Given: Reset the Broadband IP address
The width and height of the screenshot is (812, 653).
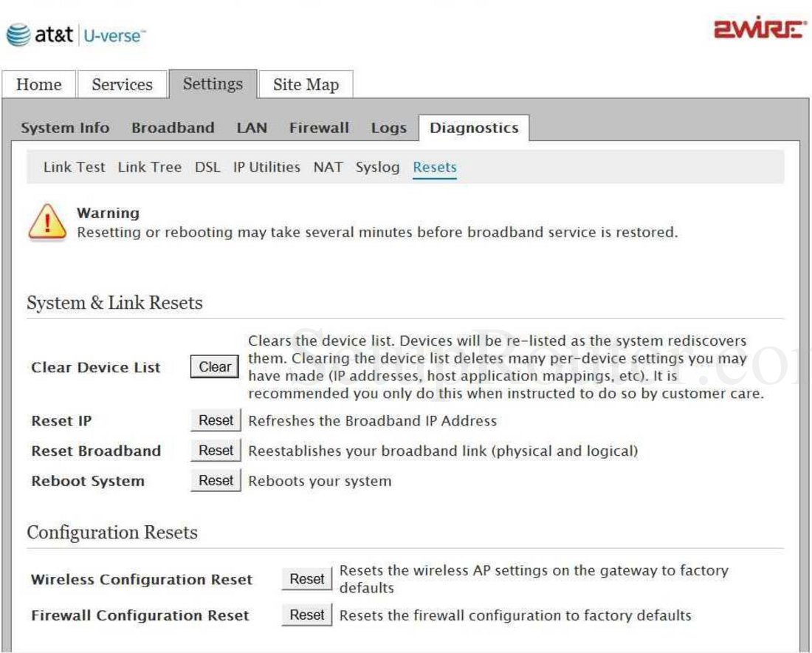Looking at the screenshot, I should click(x=216, y=420).
